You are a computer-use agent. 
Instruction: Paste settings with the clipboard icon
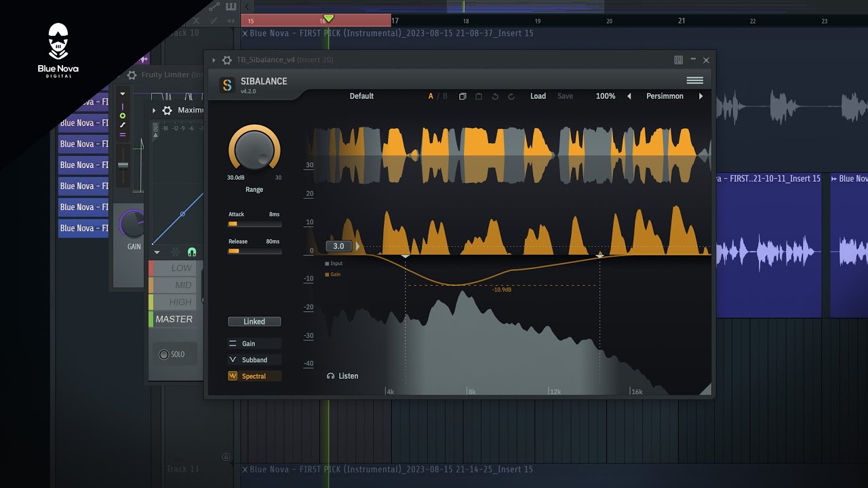tap(479, 96)
